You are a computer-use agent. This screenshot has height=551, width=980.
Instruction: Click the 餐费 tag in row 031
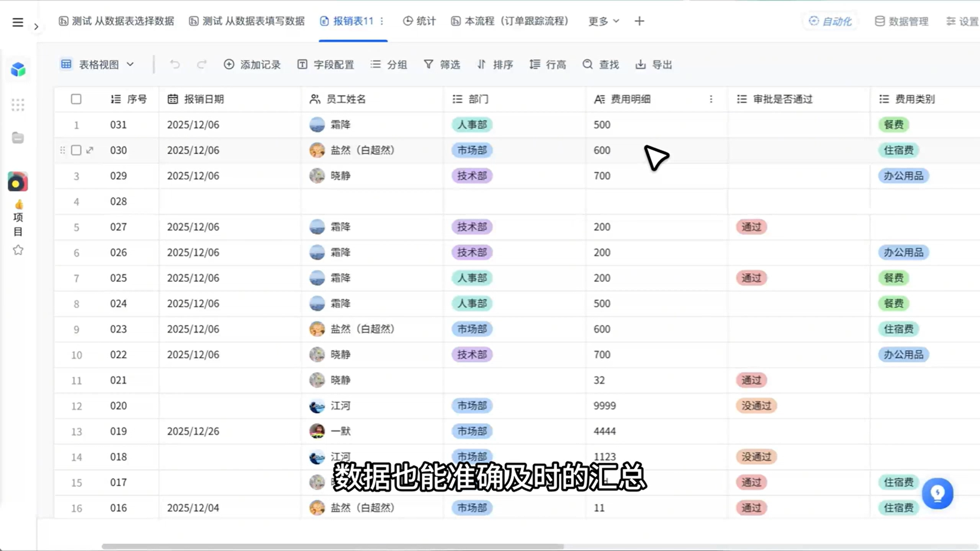(x=893, y=125)
